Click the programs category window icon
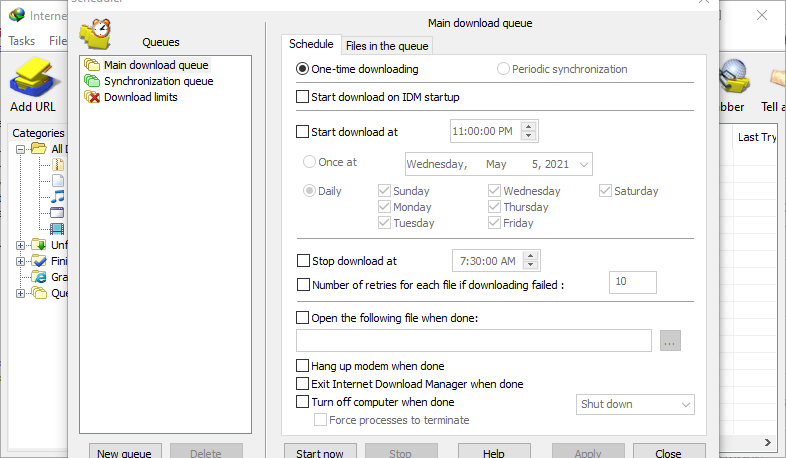The height and width of the screenshot is (458, 786). click(x=57, y=212)
